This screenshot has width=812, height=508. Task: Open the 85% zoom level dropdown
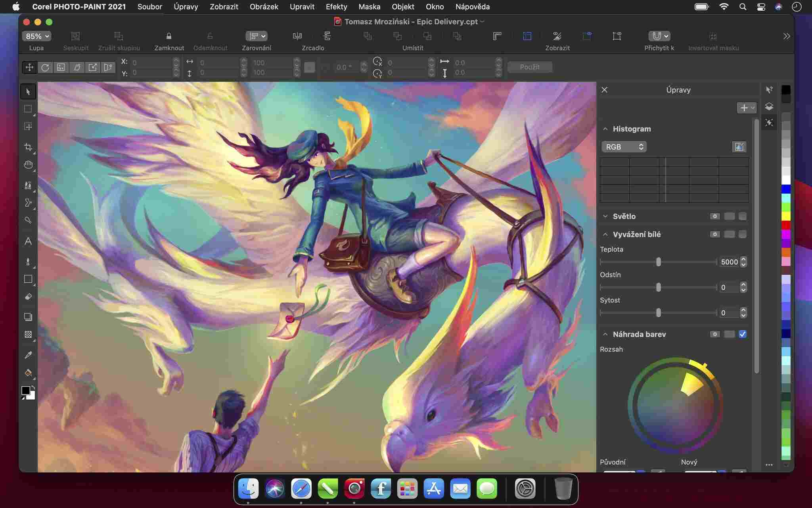pos(37,36)
